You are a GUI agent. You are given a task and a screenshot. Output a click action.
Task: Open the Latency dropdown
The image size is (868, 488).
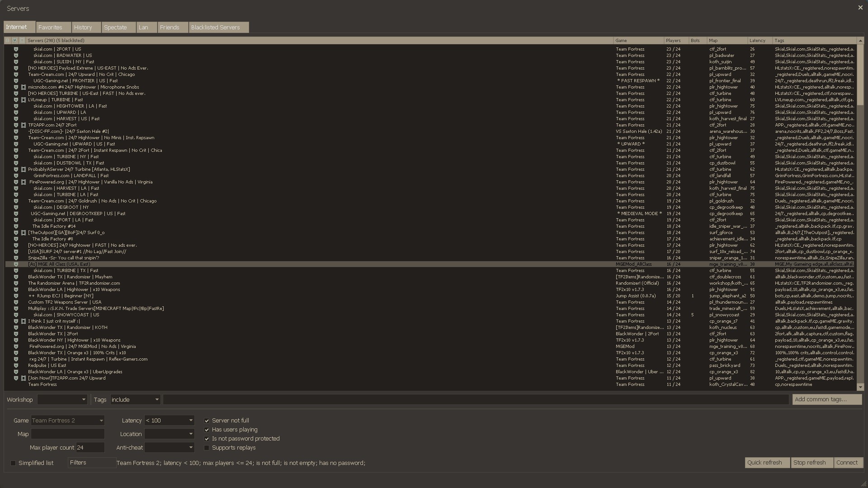point(170,421)
